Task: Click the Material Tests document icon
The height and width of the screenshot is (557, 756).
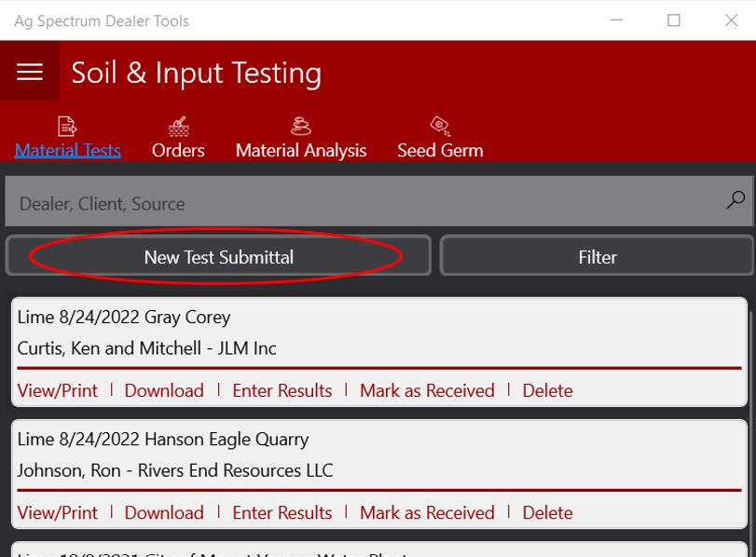Action: (x=67, y=125)
